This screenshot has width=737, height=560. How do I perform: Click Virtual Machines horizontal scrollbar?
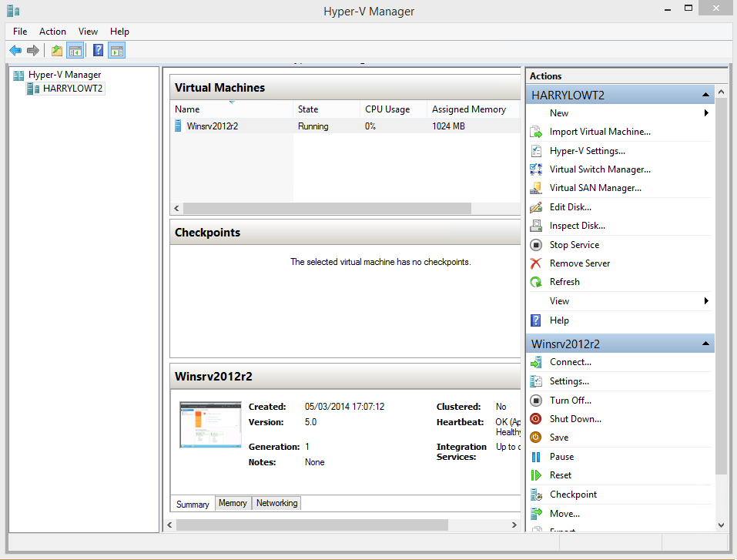(327, 208)
